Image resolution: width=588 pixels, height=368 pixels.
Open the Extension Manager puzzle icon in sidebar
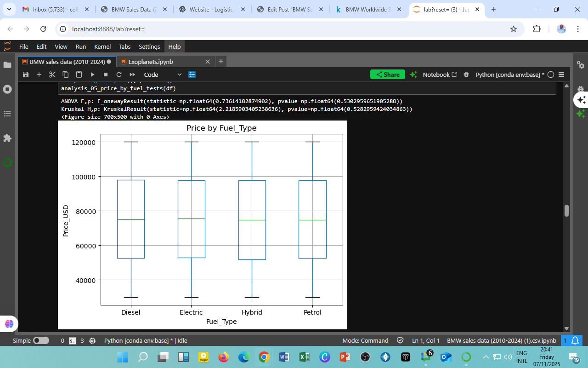point(7,138)
